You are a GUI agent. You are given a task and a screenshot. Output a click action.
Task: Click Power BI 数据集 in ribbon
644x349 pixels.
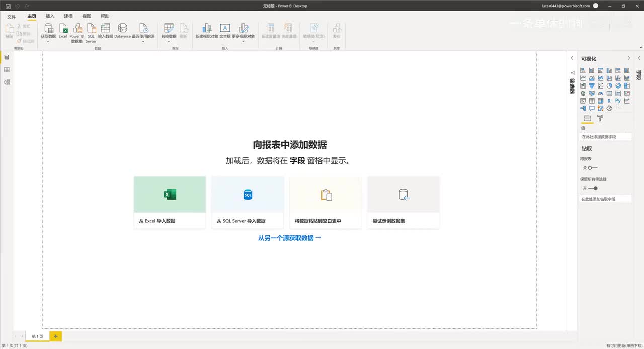tap(77, 33)
